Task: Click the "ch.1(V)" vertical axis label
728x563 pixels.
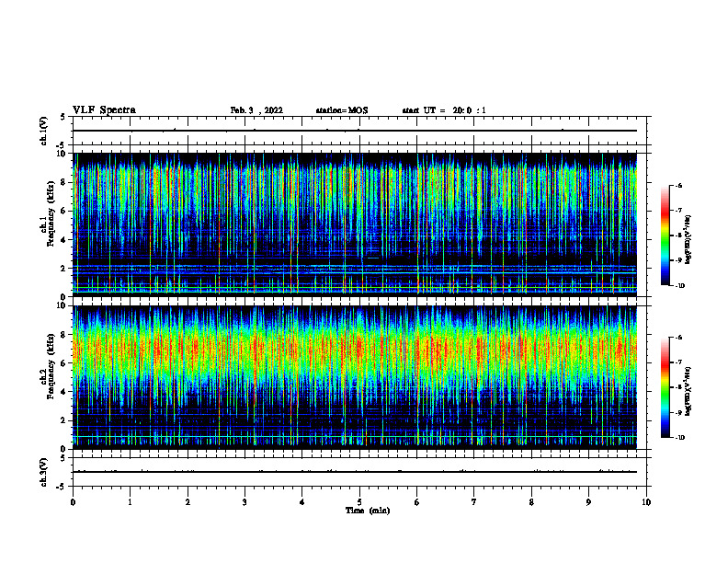Action: pyautogui.click(x=43, y=131)
